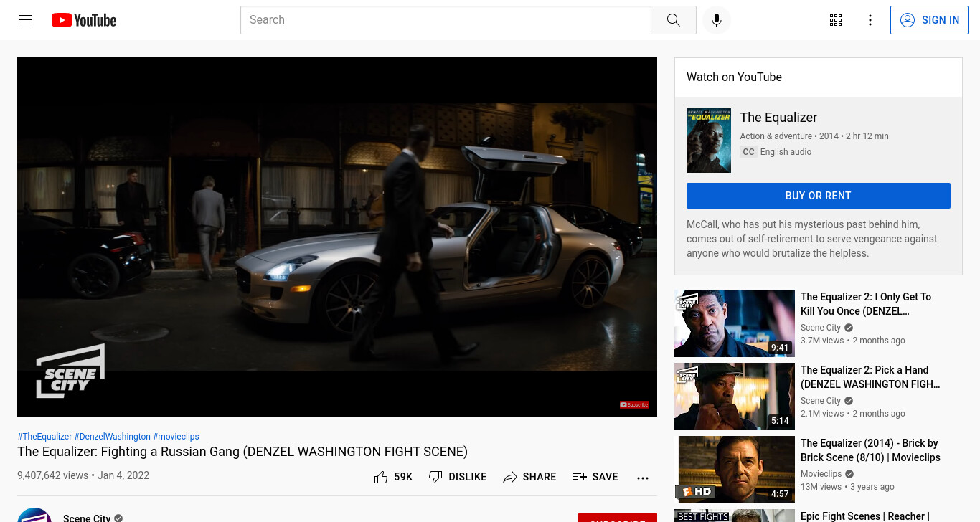
Task: Click the Jan 4, 2022 upload date
Action: tap(123, 475)
